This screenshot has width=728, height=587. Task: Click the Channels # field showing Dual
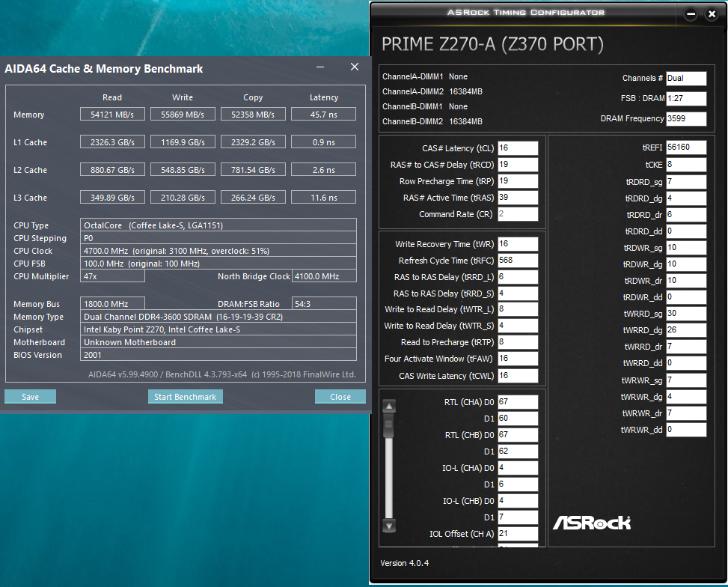(x=686, y=78)
